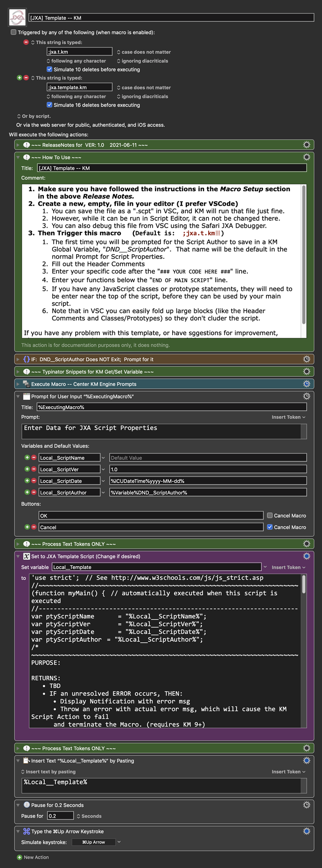Screen dimensions: 322x868
Task: Open the 'Or by script' trigger popup
Action: coord(34,116)
